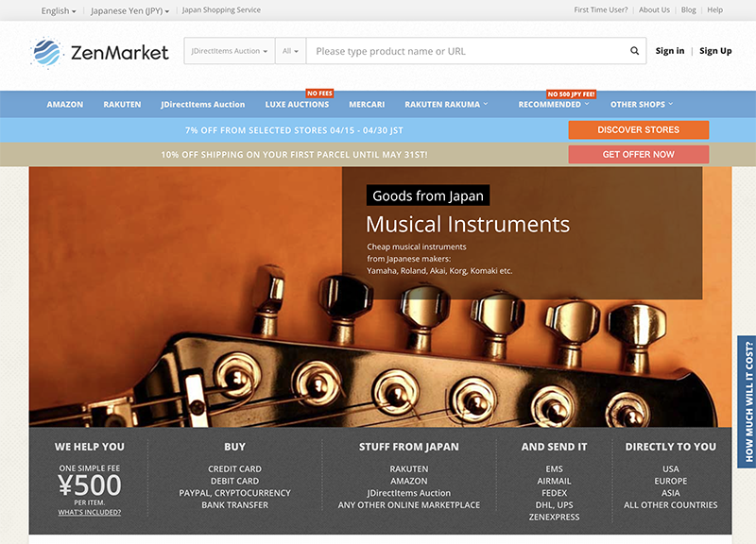Screen dimensions: 756x544
Task: Expand the Other Shops menu
Action: click(x=642, y=104)
